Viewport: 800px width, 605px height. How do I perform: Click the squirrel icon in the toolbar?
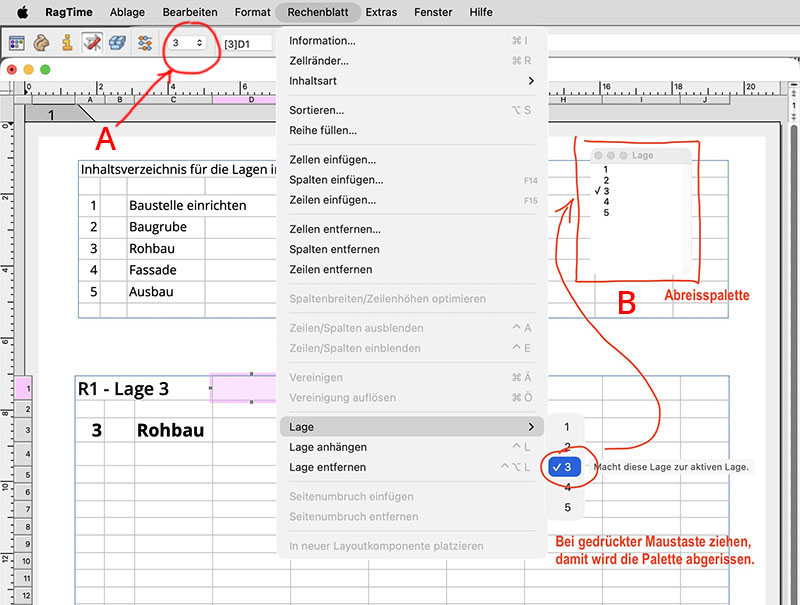point(41,43)
